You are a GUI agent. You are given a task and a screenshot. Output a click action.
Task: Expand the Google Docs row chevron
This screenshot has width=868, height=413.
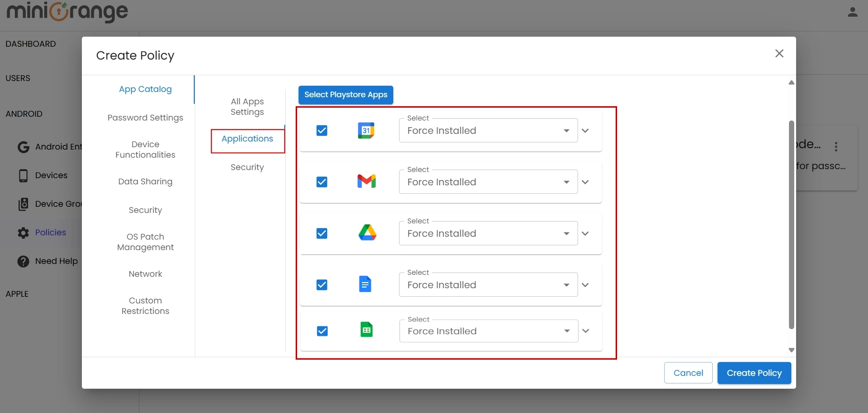[586, 285]
